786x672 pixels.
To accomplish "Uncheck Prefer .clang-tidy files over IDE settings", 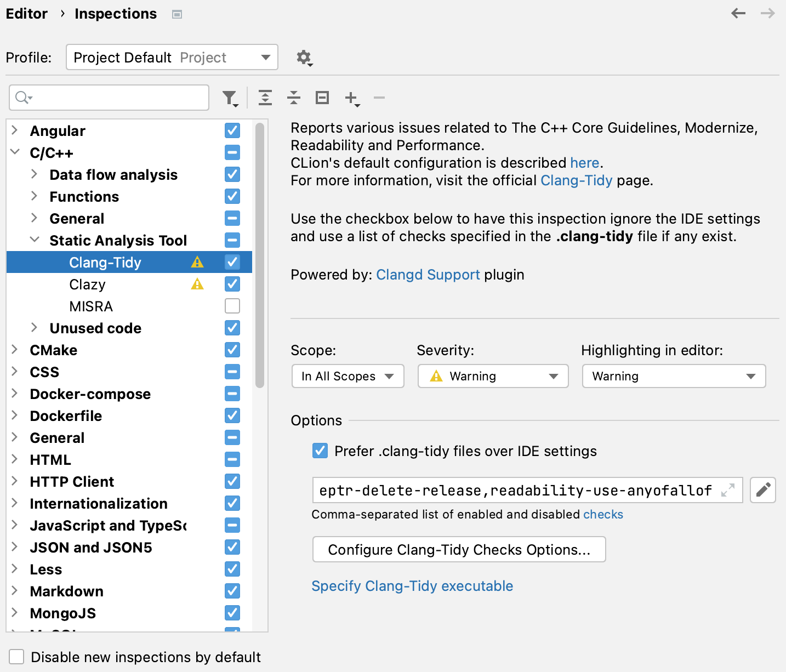I will tap(320, 451).
